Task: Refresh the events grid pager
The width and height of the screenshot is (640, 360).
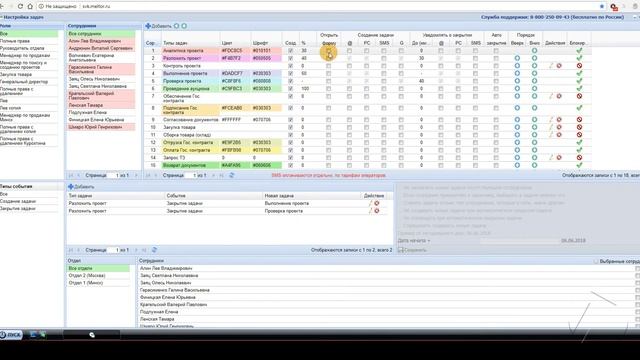Action: (154, 250)
